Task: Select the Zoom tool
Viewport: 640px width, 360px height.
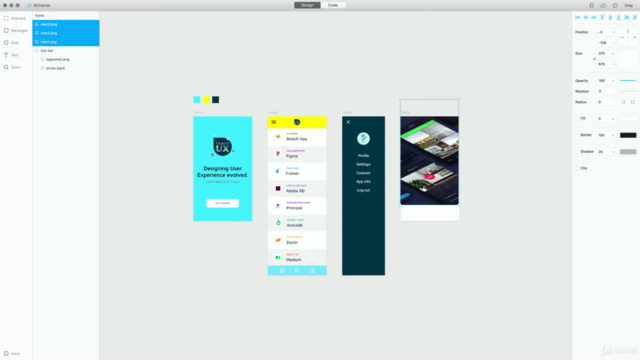Action: (x=12, y=67)
